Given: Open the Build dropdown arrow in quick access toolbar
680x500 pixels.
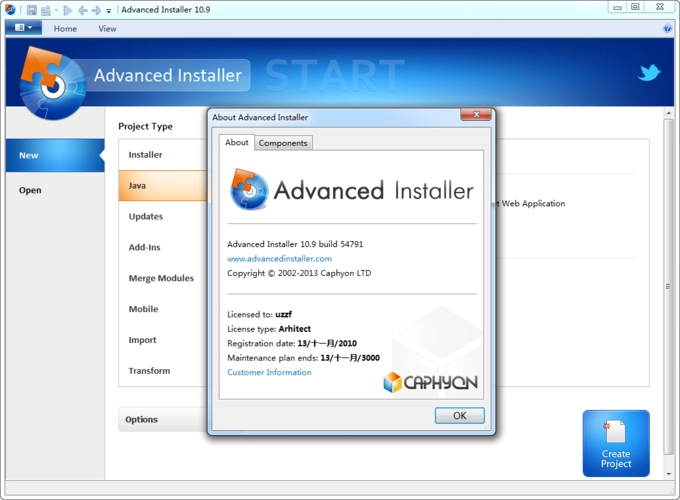Looking at the screenshot, I should (x=56, y=10).
